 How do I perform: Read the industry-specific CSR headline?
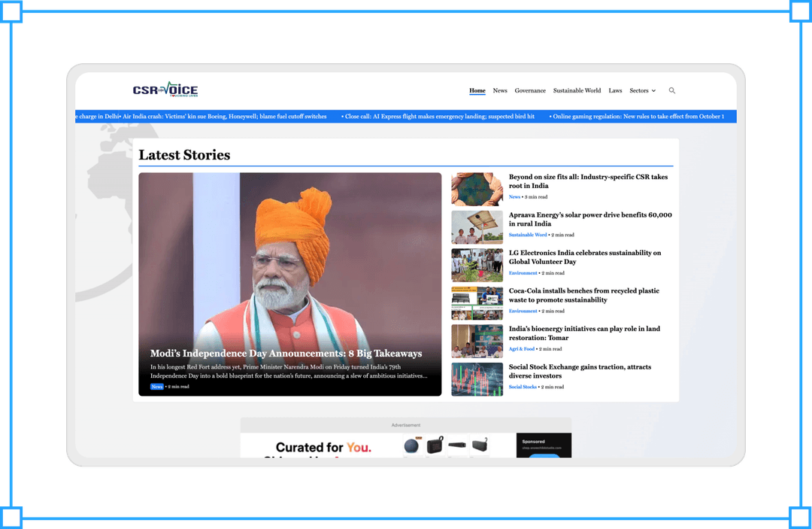588,181
